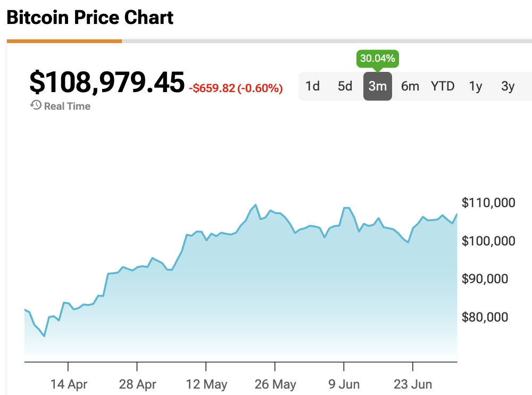Select the 1d time range

pyautogui.click(x=313, y=86)
